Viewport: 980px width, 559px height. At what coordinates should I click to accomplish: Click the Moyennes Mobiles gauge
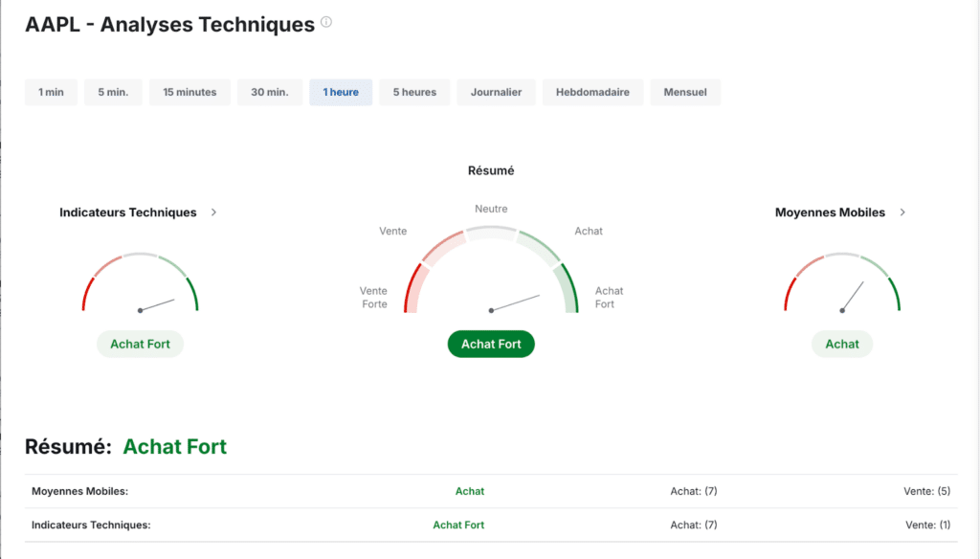point(842,282)
